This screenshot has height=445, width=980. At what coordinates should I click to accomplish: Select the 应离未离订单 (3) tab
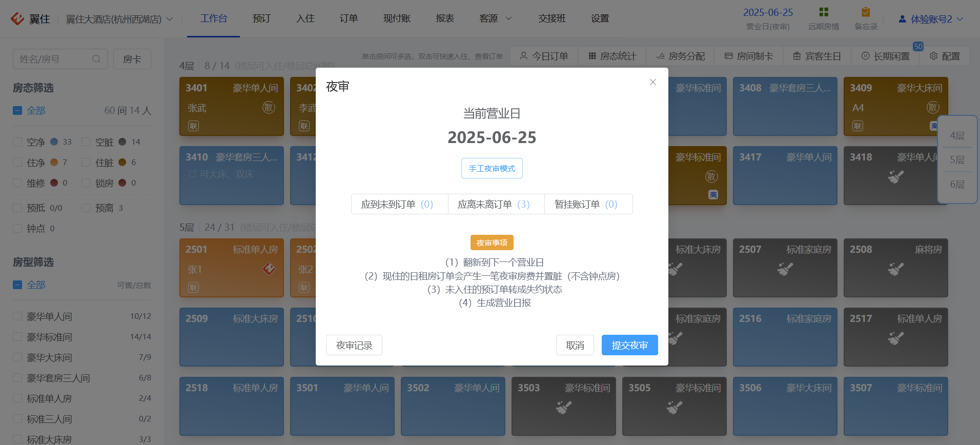496,204
